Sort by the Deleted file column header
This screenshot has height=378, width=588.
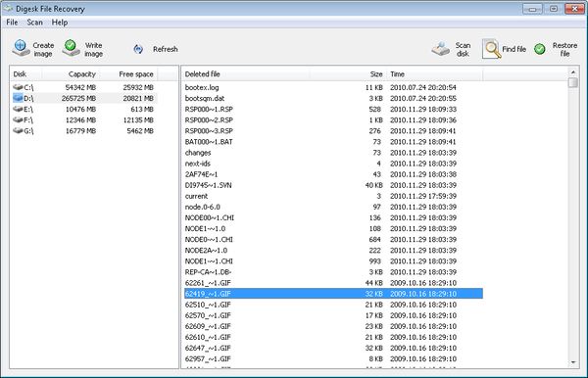click(x=246, y=74)
